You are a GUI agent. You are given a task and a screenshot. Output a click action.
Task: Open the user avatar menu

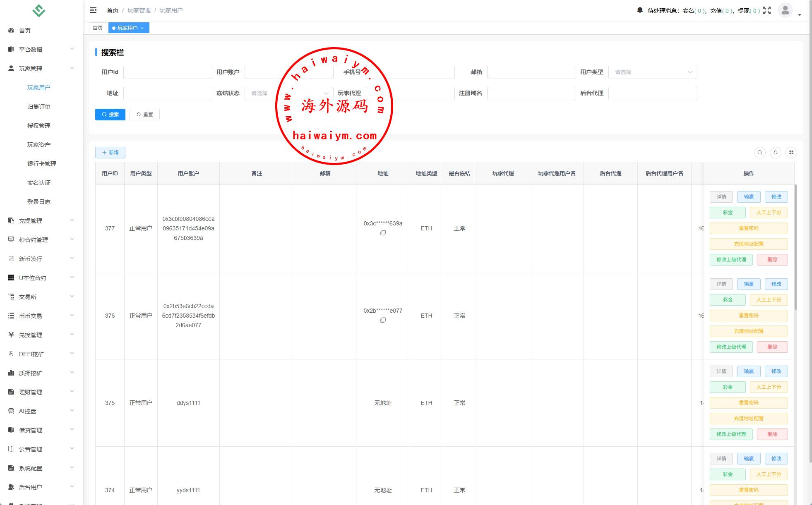(x=785, y=10)
